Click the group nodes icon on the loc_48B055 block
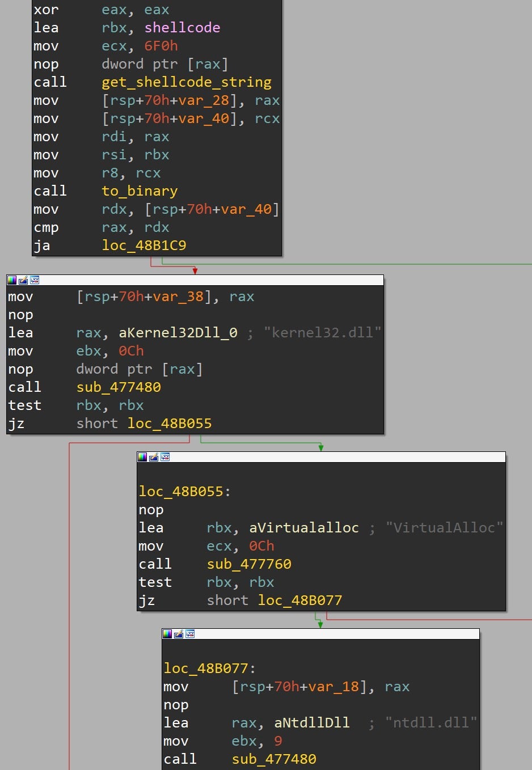 tap(165, 457)
